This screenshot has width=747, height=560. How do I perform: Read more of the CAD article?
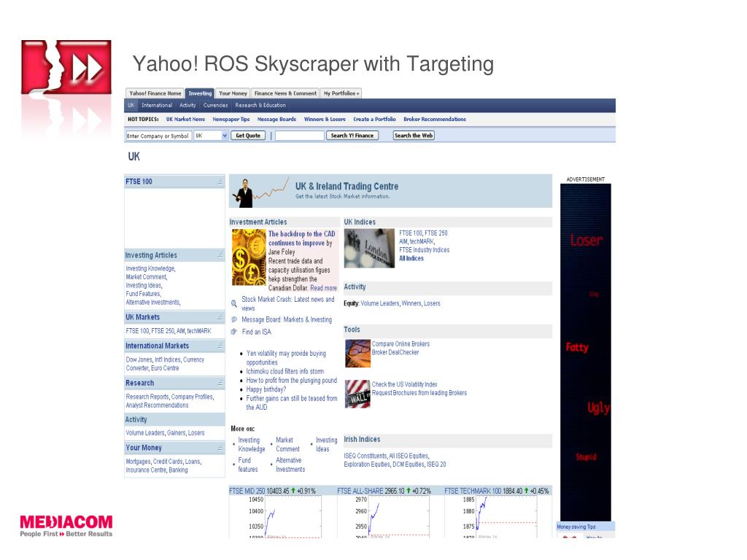pos(323,288)
